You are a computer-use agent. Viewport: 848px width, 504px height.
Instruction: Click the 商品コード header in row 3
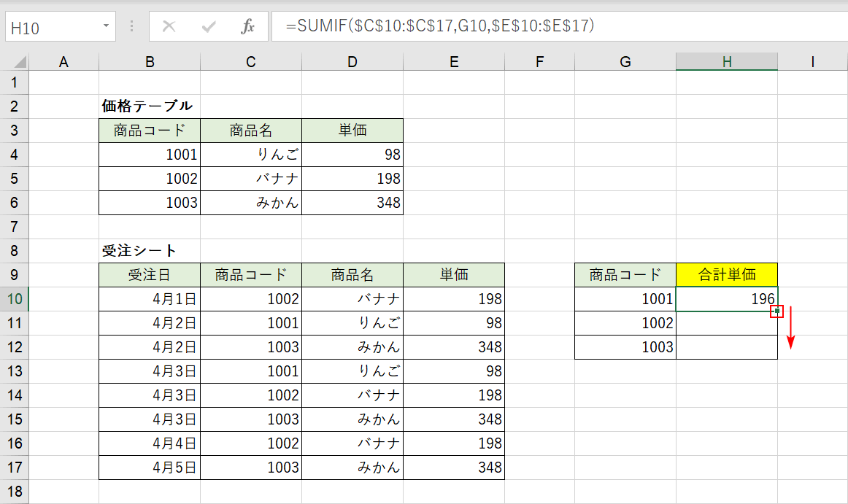tap(150, 131)
